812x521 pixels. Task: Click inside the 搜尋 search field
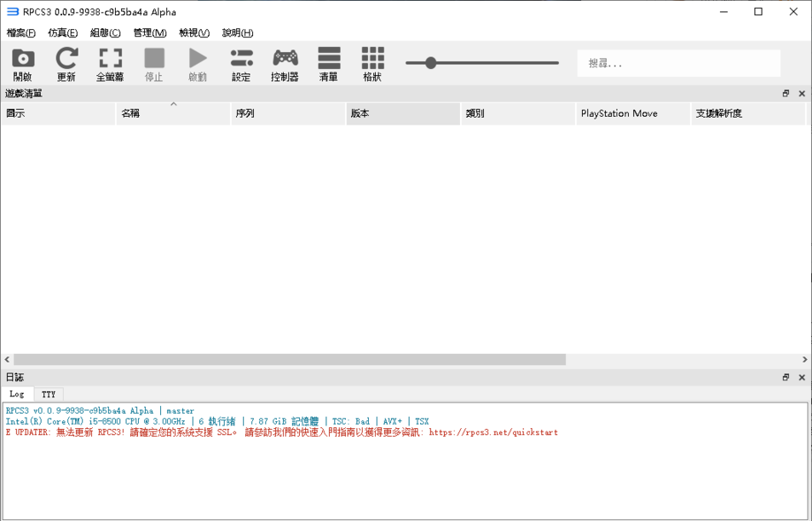pyautogui.click(x=678, y=62)
